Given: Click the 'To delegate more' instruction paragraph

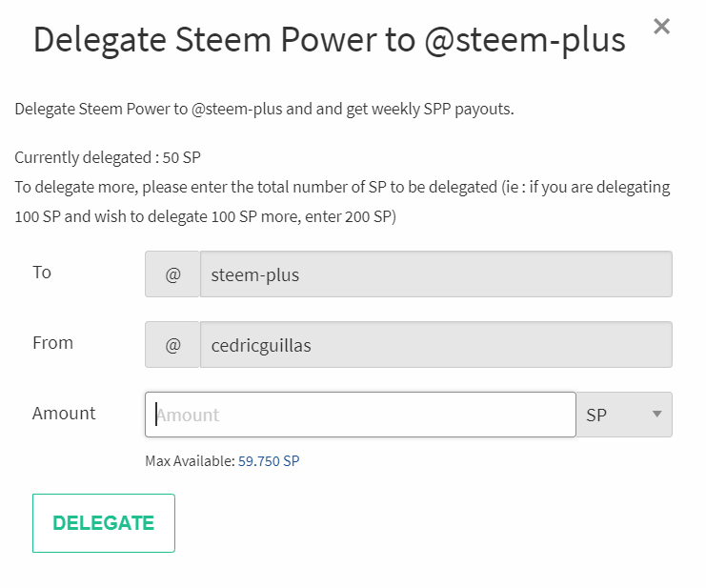Looking at the screenshot, I should [342, 188].
